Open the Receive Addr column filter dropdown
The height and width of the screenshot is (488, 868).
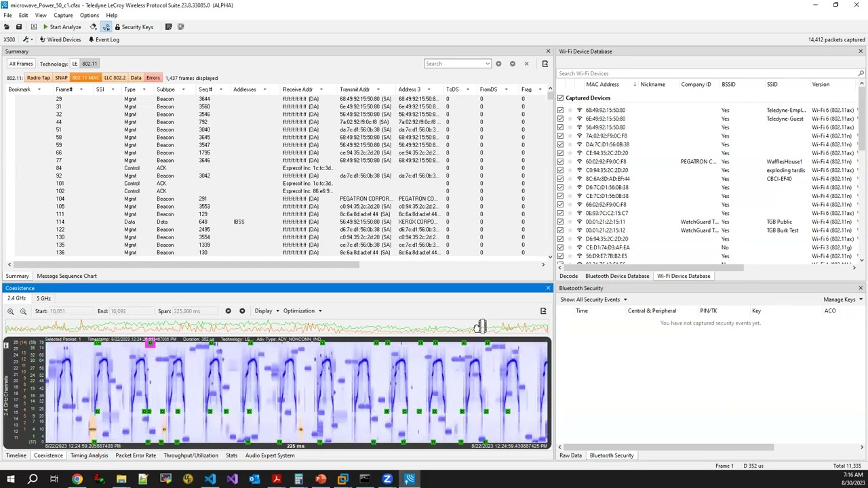[321, 89]
